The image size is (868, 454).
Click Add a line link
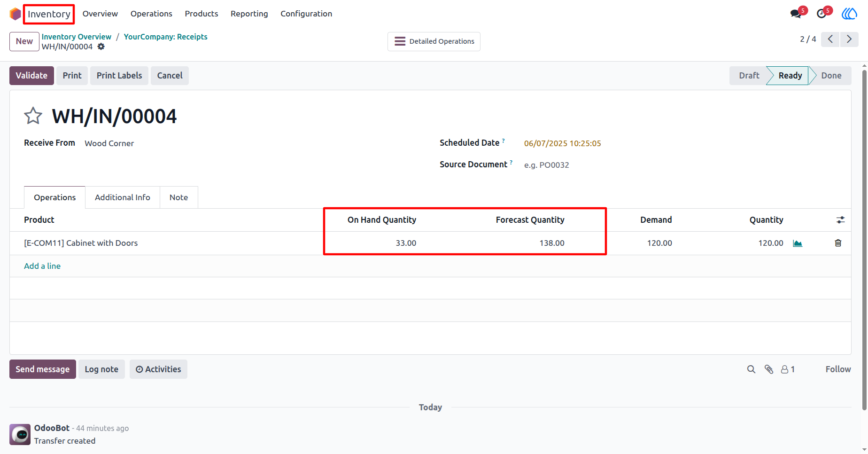42,266
